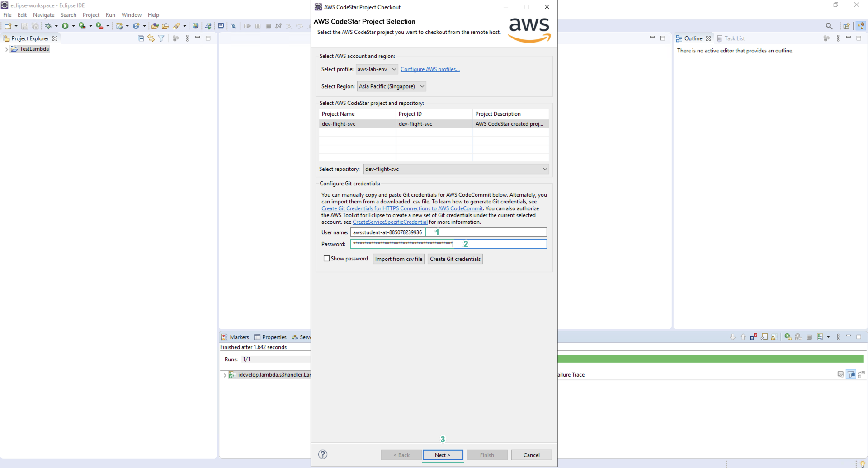Viewport: 868px width, 468px height.
Task: Click the New wizard toolbar icon
Action: click(8, 26)
